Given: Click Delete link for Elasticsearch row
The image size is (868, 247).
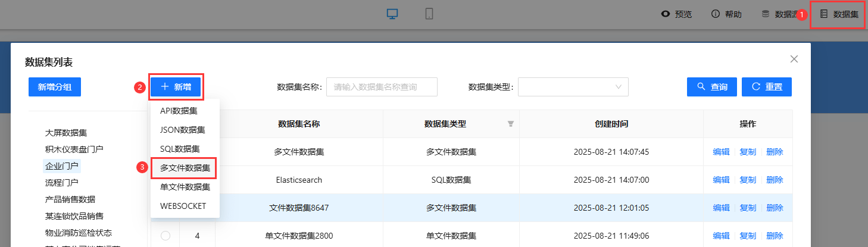Looking at the screenshot, I should [x=775, y=180].
